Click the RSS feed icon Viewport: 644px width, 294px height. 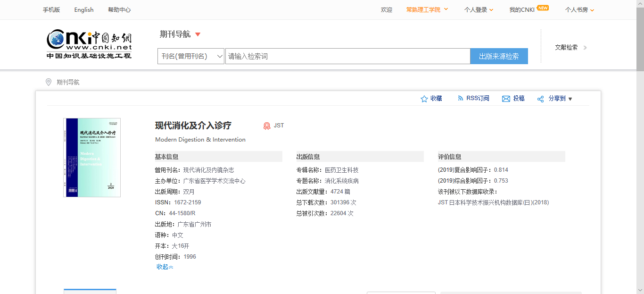pyautogui.click(x=461, y=98)
